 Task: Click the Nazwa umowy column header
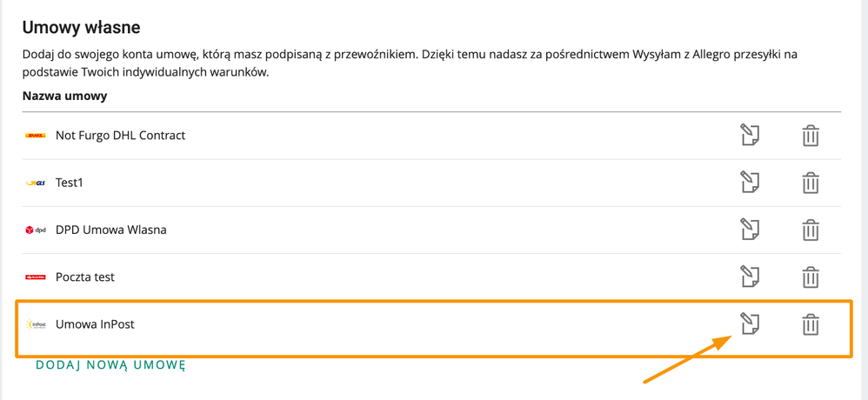point(64,97)
